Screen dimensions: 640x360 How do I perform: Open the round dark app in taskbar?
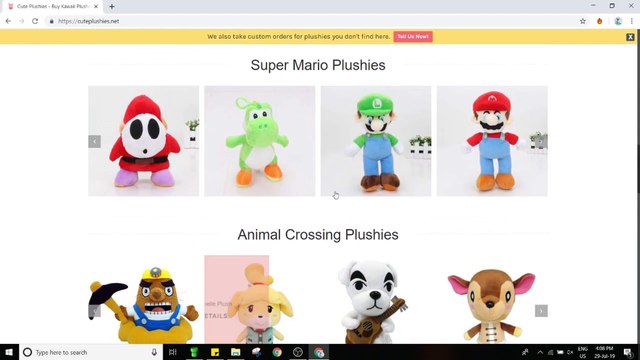298,352
